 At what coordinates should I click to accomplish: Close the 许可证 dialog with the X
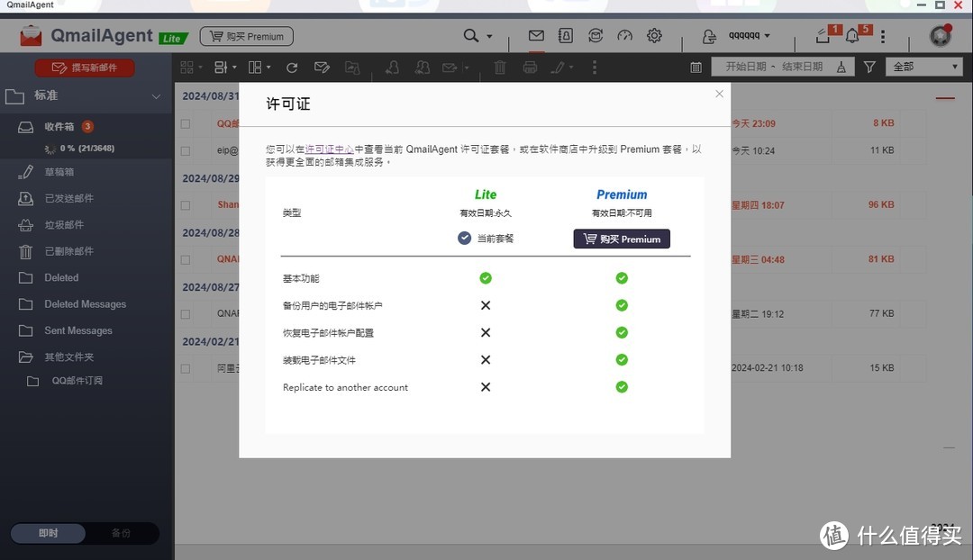(719, 94)
